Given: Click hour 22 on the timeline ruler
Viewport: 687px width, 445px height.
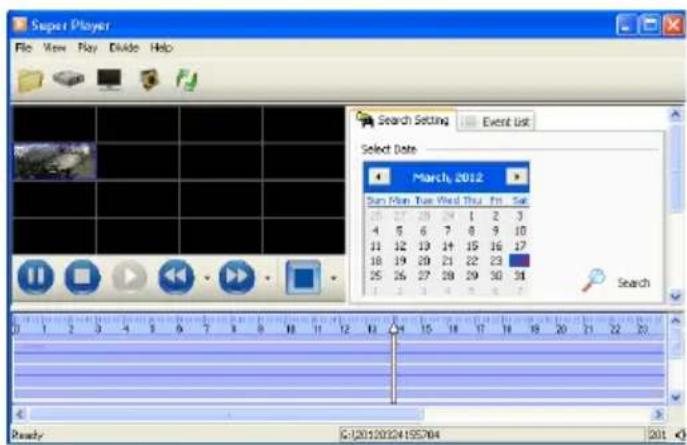Looking at the screenshot, I should 615,329.
